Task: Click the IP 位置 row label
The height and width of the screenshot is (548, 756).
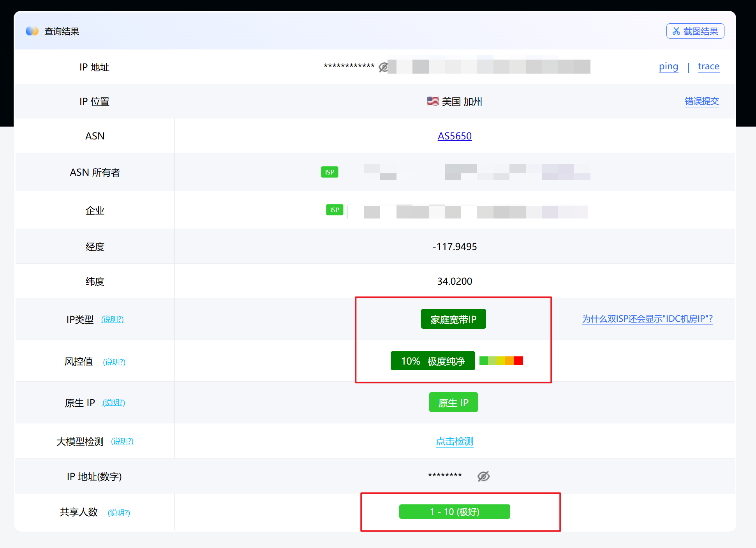Action: click(94, 101)
